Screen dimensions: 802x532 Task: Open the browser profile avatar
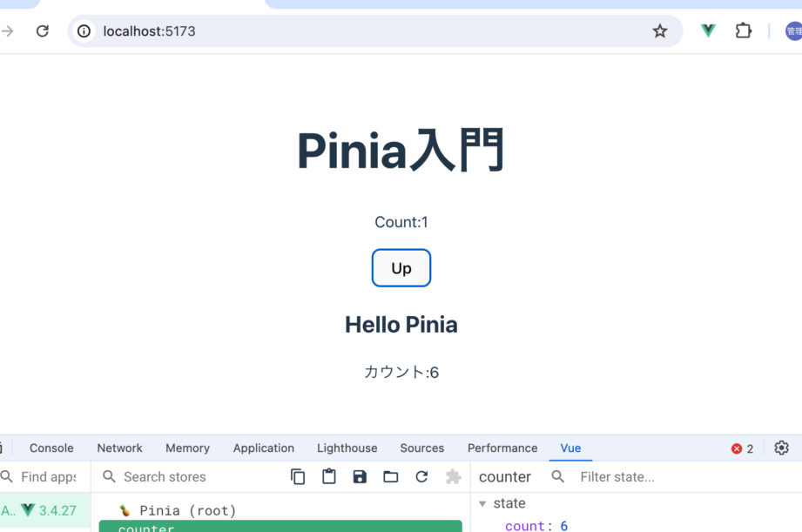click(794, 31)
